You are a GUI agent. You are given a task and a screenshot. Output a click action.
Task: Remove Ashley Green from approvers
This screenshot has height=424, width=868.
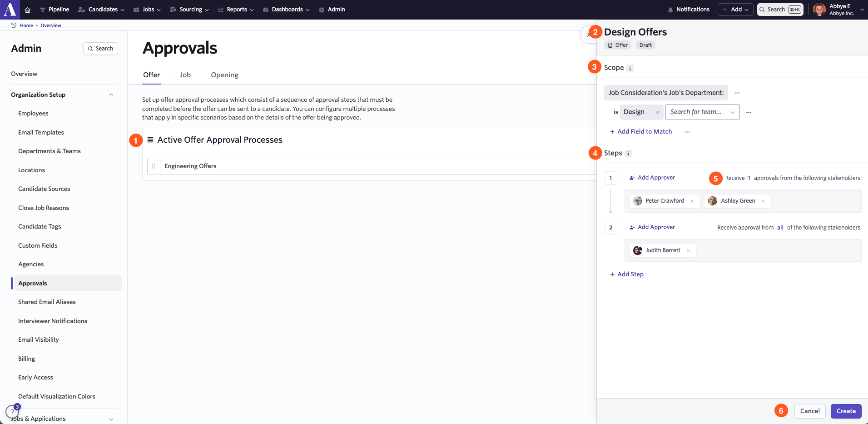[x=763, y=201]
